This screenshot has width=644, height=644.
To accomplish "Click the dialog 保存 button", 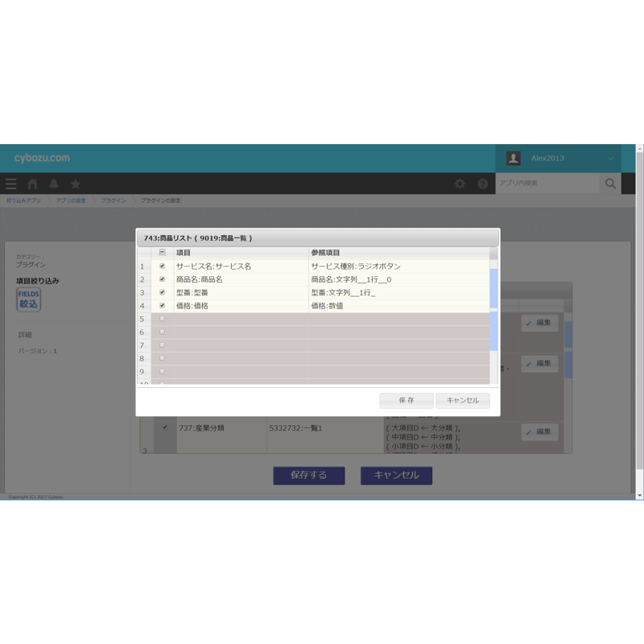I will click(407, 400).
